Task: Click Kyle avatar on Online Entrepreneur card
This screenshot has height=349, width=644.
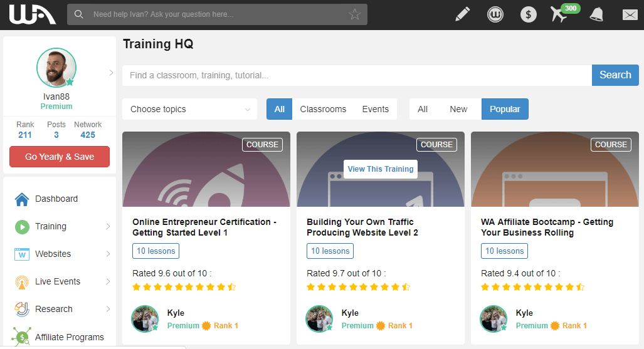Action: [145, 319]
